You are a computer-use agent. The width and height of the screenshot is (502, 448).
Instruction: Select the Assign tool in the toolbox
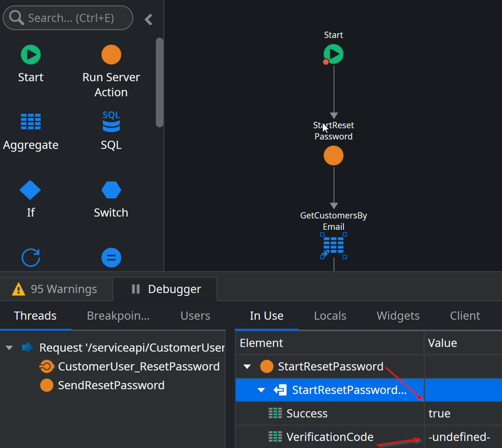click(110, 257)
